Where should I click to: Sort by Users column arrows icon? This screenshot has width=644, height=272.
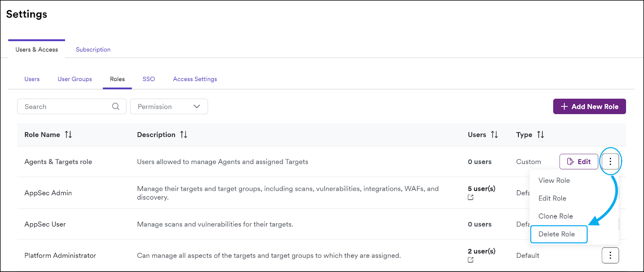[494, 134]
